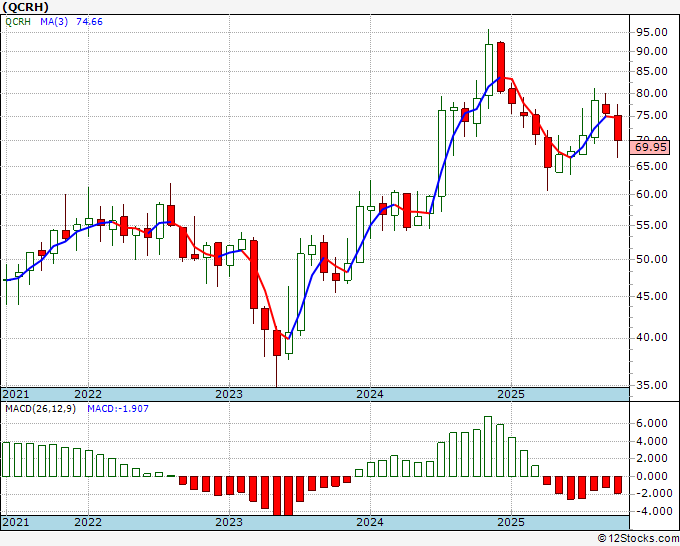Click the 2022 label on the MACD time axis
The height and width of the screenshot is (546, 680).
click(x=88, y=522)
